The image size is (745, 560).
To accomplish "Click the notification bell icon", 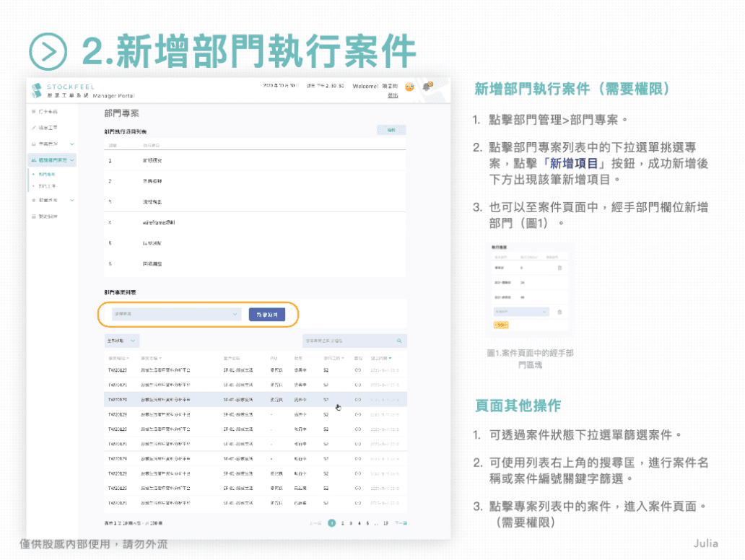I will (427, 86).
